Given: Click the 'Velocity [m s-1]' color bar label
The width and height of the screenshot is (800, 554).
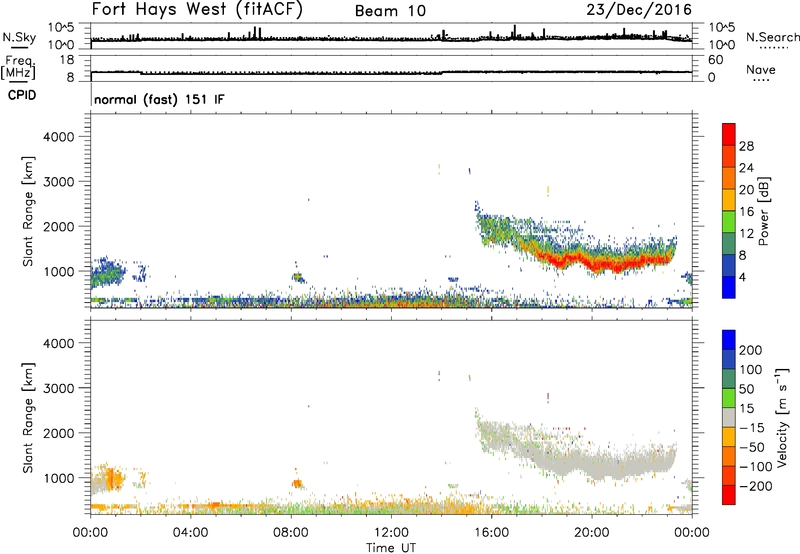Looking at the screenshot, I should pos(781,418).
